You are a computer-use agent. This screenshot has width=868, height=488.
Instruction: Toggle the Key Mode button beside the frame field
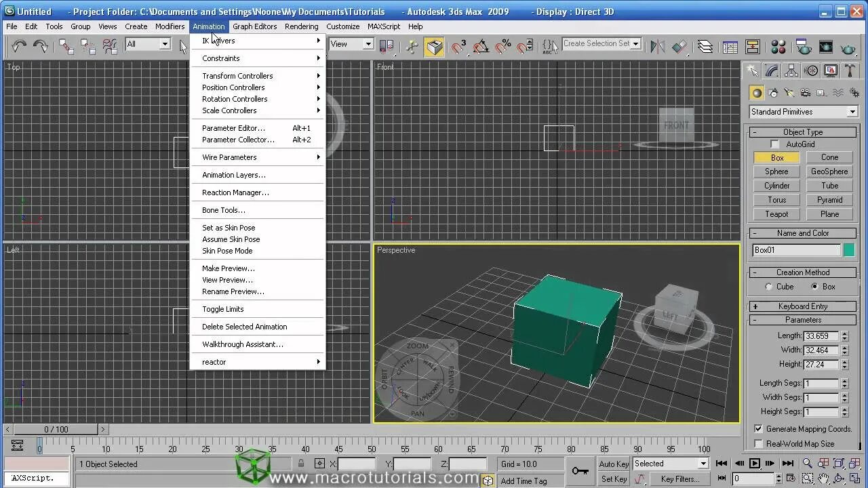[x=722, y=479]
